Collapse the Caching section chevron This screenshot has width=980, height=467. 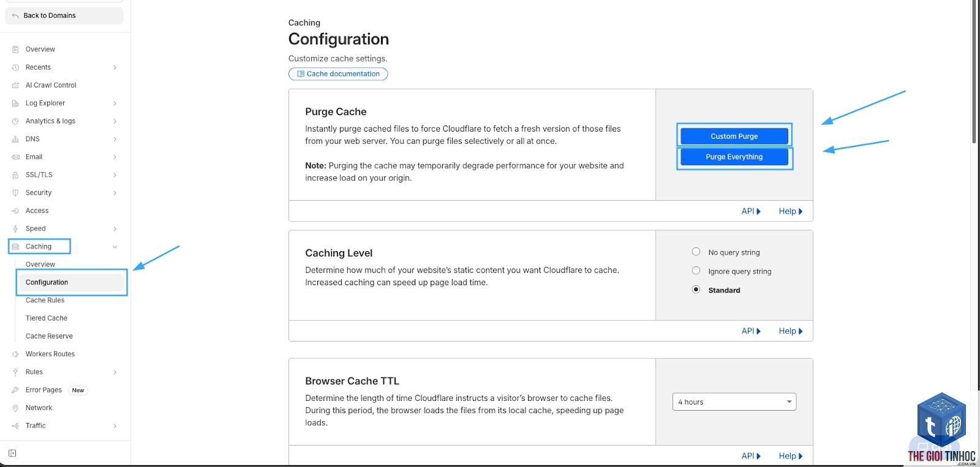pos(115,247)
